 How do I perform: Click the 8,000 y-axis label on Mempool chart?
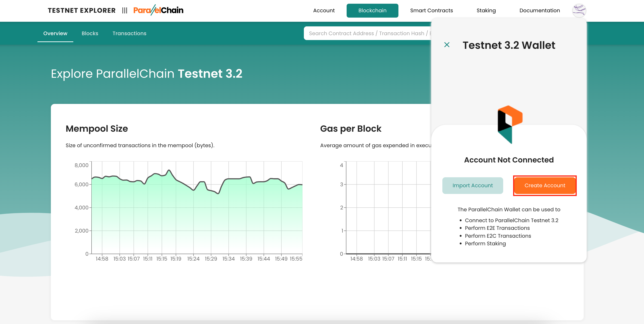point(81,165)
